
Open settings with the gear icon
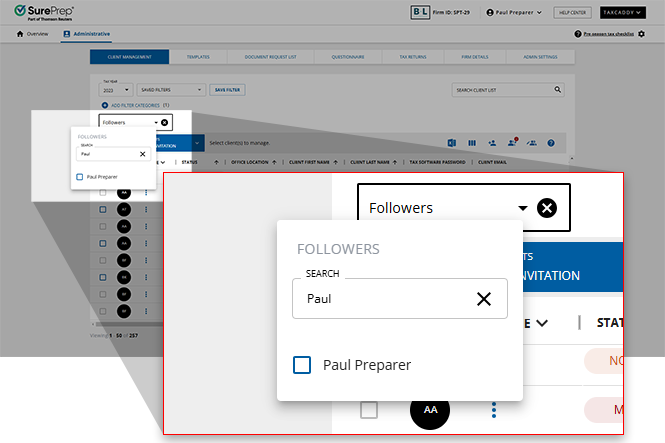(641, 34)
